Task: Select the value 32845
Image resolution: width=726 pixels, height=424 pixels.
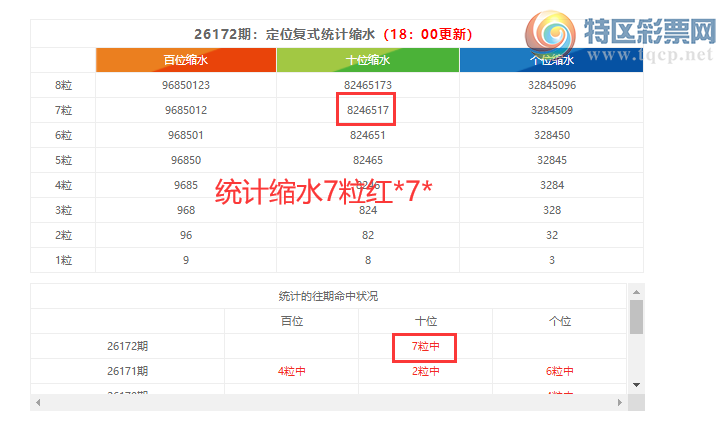Action: coord(552,160)
